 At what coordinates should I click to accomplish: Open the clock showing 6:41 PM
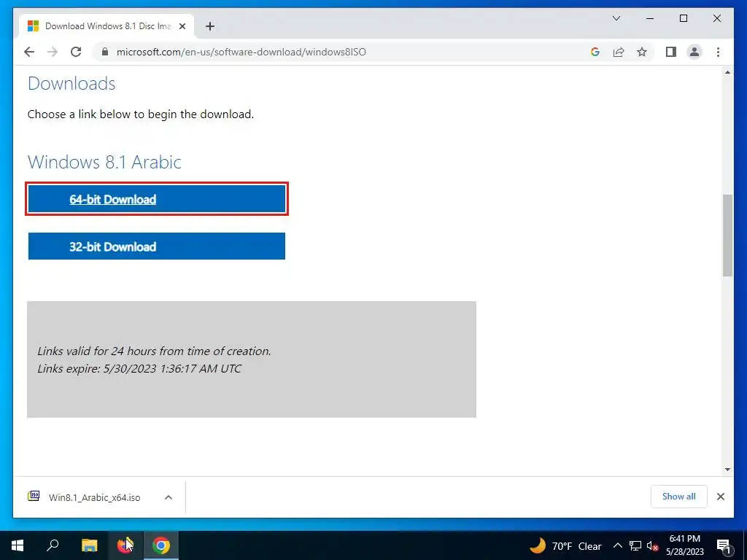pyautogui.click(x=684, y=545)
